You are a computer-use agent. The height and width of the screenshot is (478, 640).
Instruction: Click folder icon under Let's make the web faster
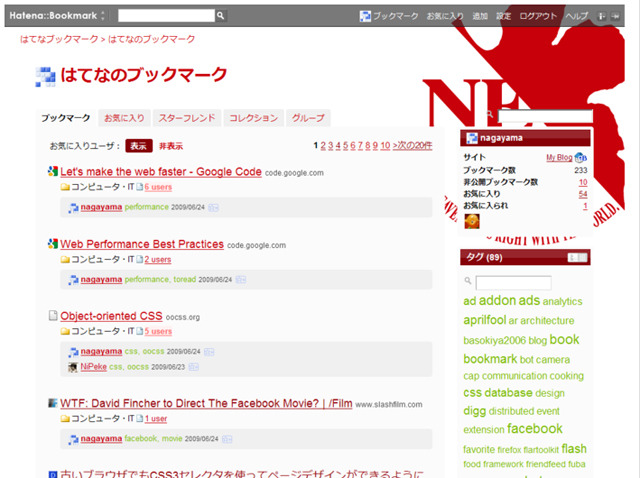click(65, 187)
